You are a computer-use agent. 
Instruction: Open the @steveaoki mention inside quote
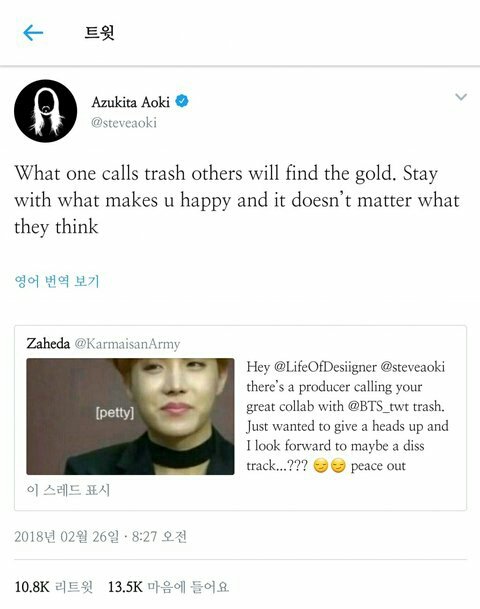pyautogui.click(x=412, y=367)
